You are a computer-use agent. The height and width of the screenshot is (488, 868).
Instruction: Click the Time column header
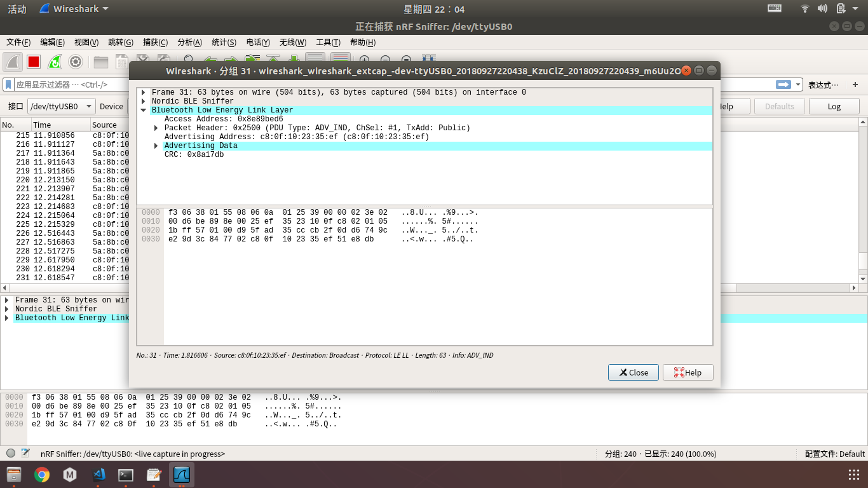click(x=60, y=125)
